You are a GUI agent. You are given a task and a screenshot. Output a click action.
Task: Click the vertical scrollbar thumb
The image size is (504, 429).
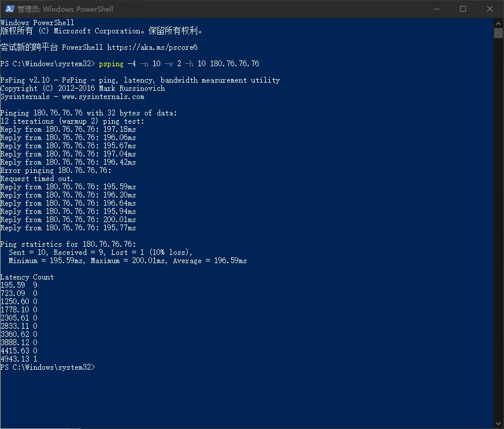pyautogui.click(x=498, y=33)
